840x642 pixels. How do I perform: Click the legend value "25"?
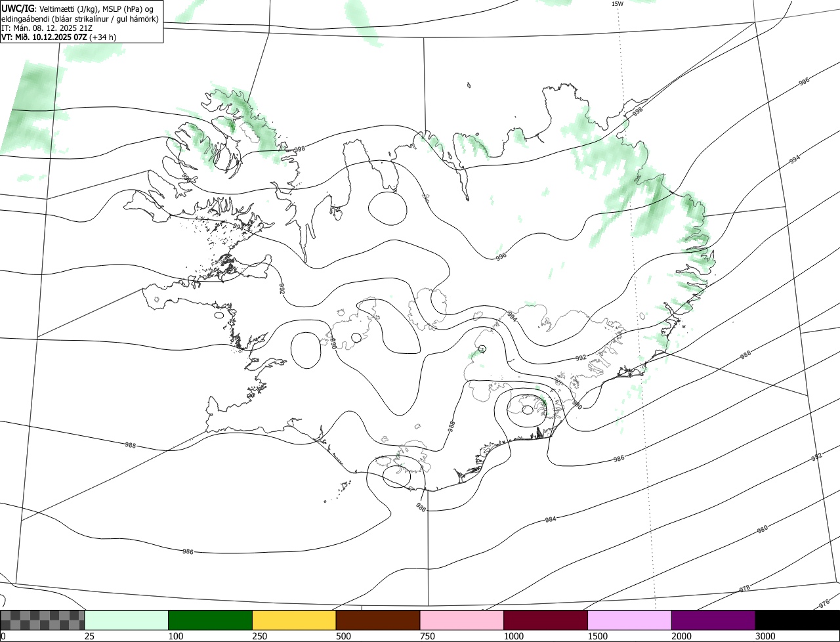pos(88,636)
